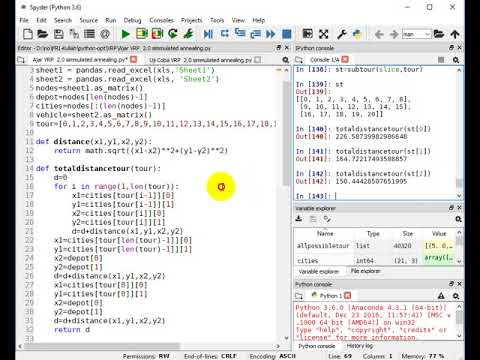Run file with the green play button
Screen dimensions: 480x360
point(125,34)
